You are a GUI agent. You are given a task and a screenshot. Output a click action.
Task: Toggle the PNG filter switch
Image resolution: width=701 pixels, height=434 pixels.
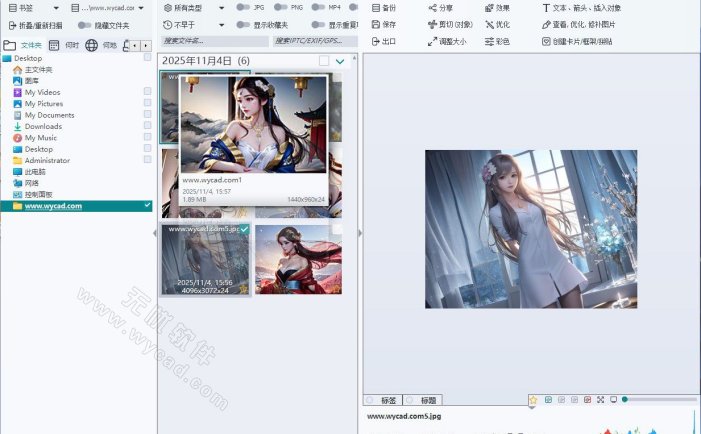[x=281, y=7]
